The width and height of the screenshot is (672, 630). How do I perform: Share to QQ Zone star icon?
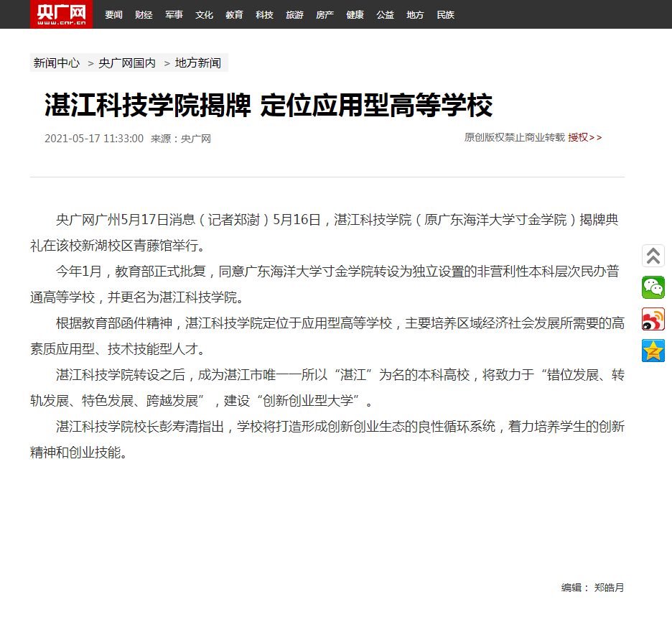click(x=653, y=351)
